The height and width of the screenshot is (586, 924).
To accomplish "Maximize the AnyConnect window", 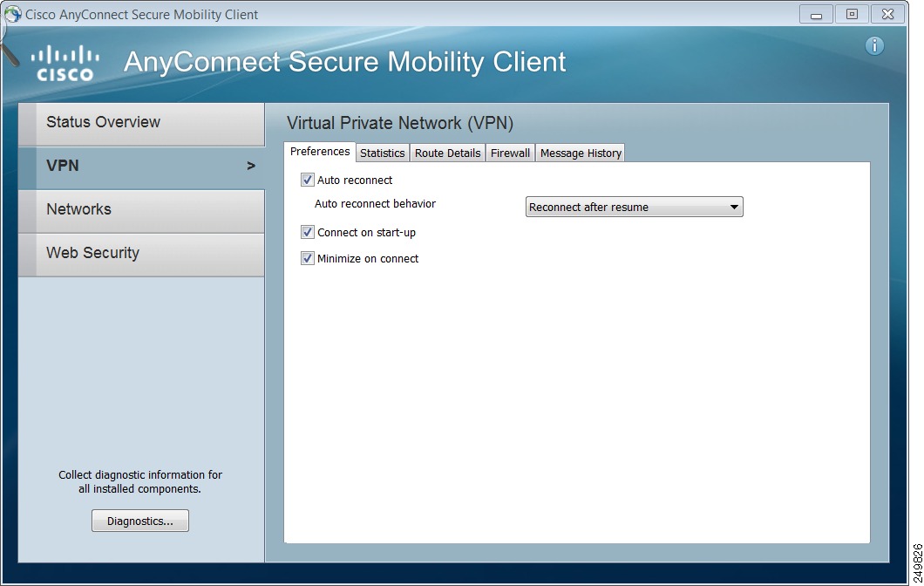I will 852,15.
